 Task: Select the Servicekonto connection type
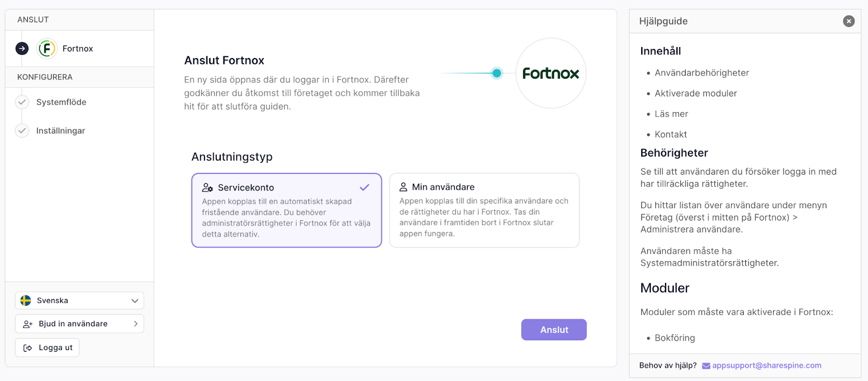click(286, 210)
